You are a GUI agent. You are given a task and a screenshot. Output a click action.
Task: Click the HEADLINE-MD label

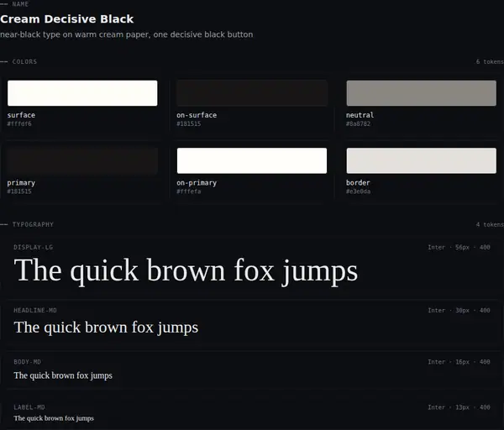[35, 310]
